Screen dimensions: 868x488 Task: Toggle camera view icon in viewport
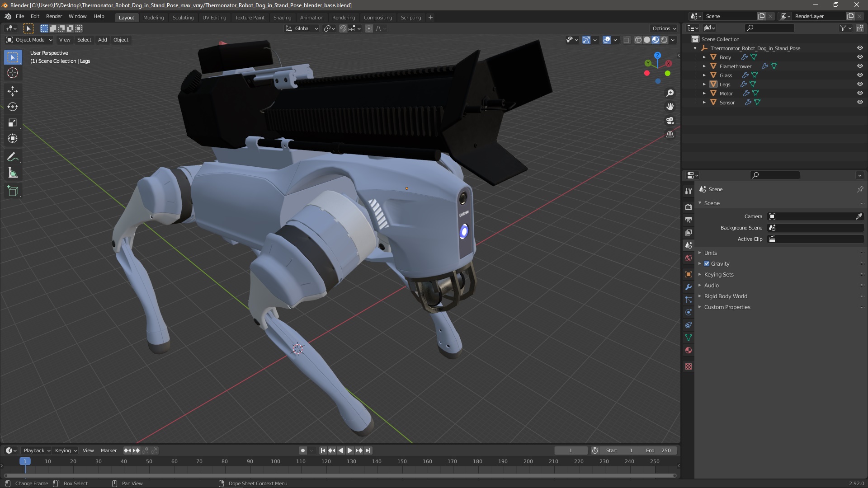coord(670,121)
